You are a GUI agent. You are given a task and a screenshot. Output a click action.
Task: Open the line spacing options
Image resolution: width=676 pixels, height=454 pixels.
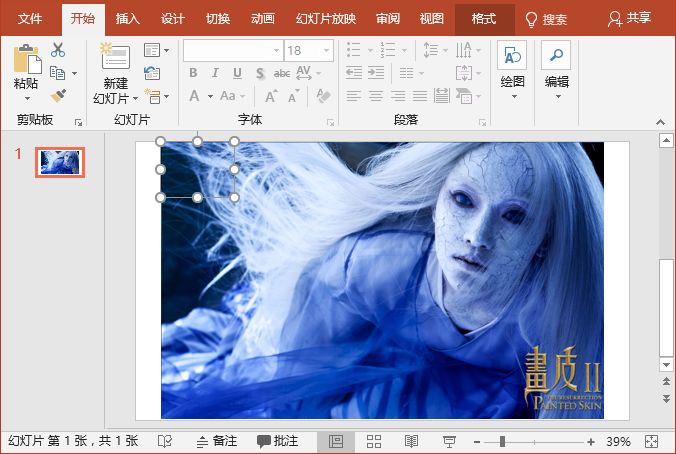point(431,50)
